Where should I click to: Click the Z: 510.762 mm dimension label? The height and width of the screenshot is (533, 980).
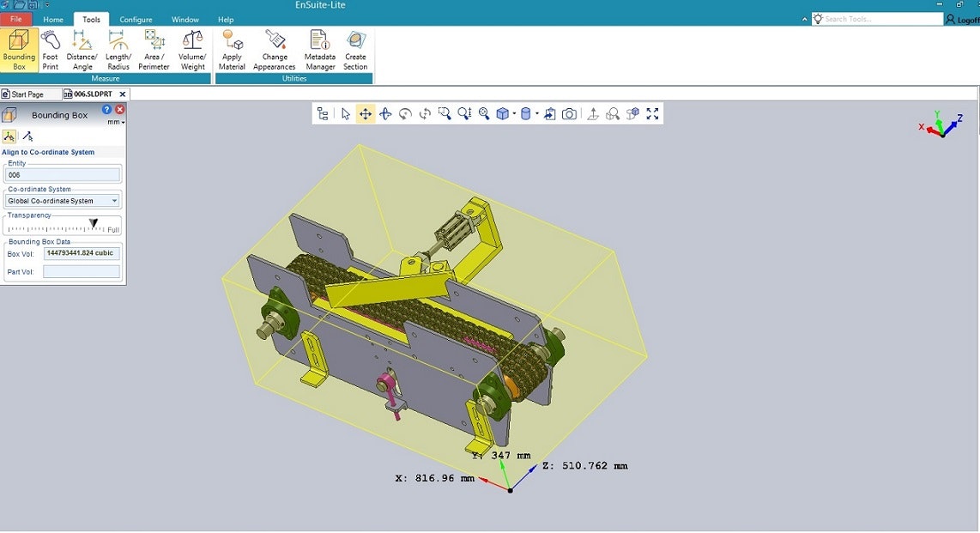tap(585, 465)
